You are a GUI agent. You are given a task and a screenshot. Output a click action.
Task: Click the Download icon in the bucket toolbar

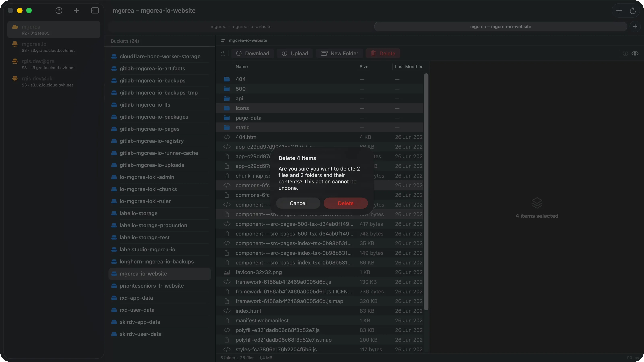[x=239, y=53]
